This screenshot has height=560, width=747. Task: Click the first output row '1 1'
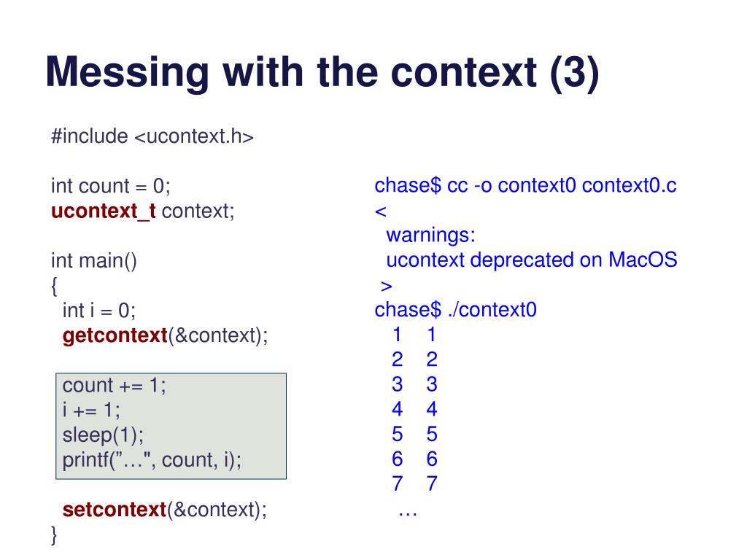(414, 335)
